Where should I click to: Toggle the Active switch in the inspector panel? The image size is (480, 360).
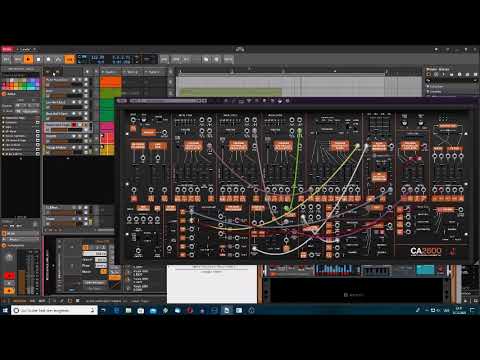click(5, 94)
